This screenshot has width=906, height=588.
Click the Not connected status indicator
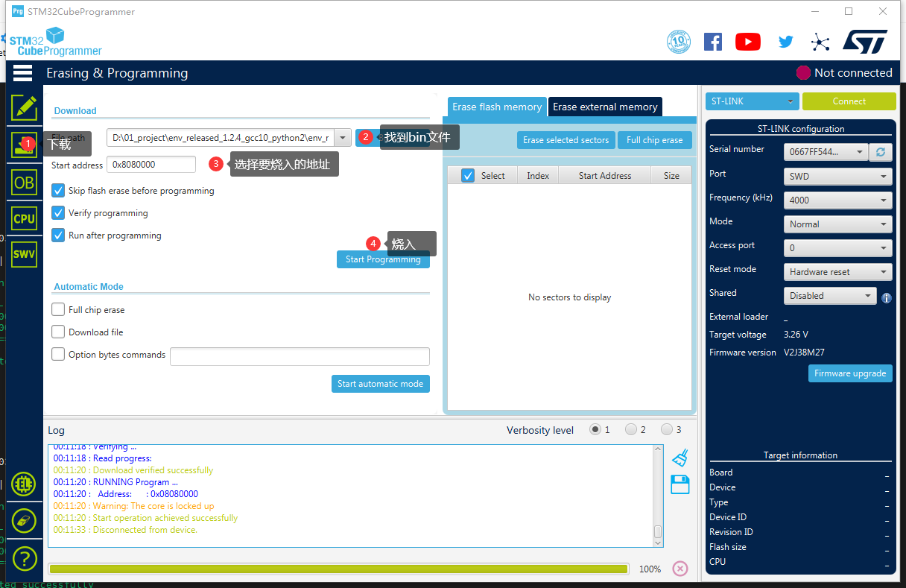[844, 73]
